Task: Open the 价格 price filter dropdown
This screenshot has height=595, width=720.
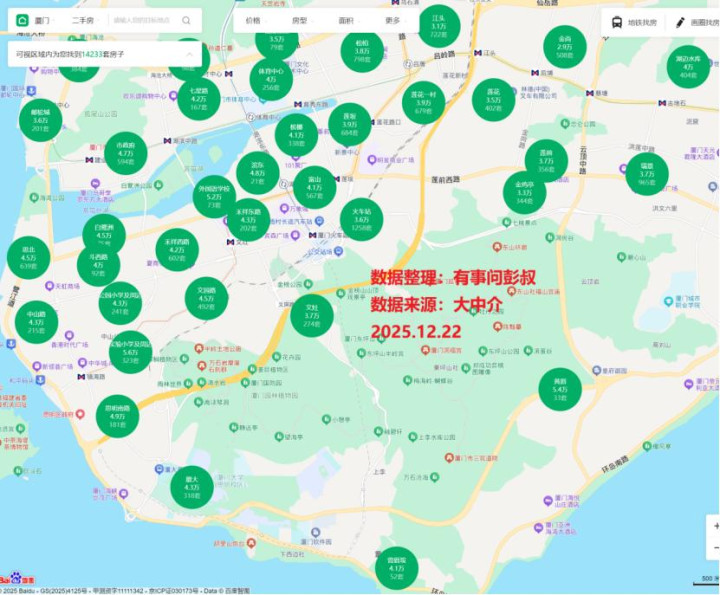Action: click(256, 21)
